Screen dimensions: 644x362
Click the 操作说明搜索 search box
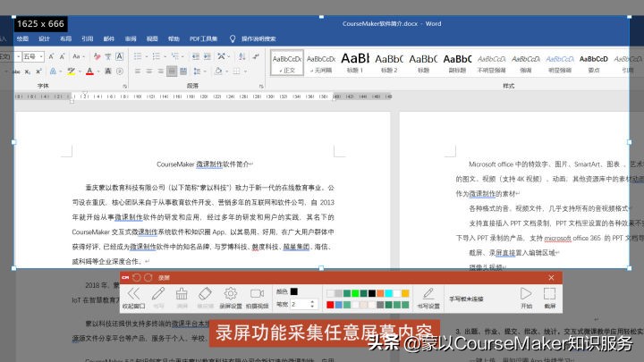(x=258, y=39)
